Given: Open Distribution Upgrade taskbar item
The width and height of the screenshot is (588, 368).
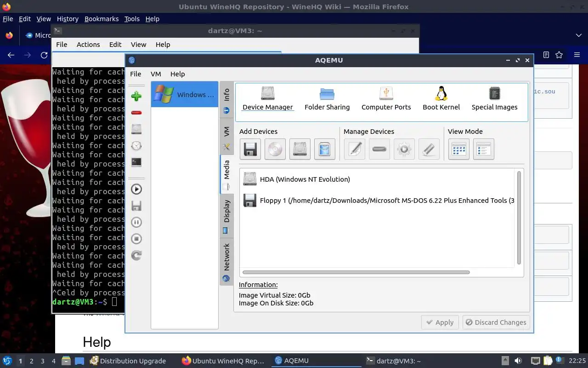Looking at the screenshot, I should (x=128, y=361).
